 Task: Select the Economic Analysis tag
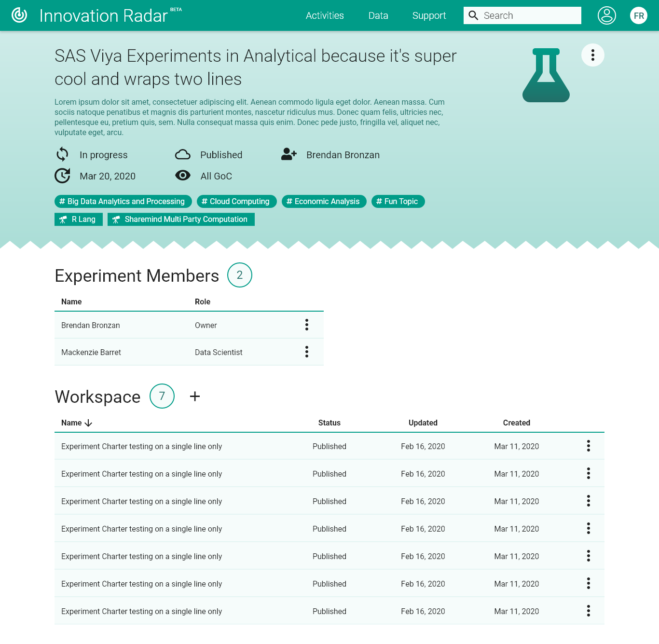pyautogui.click(x=324, y=201)
